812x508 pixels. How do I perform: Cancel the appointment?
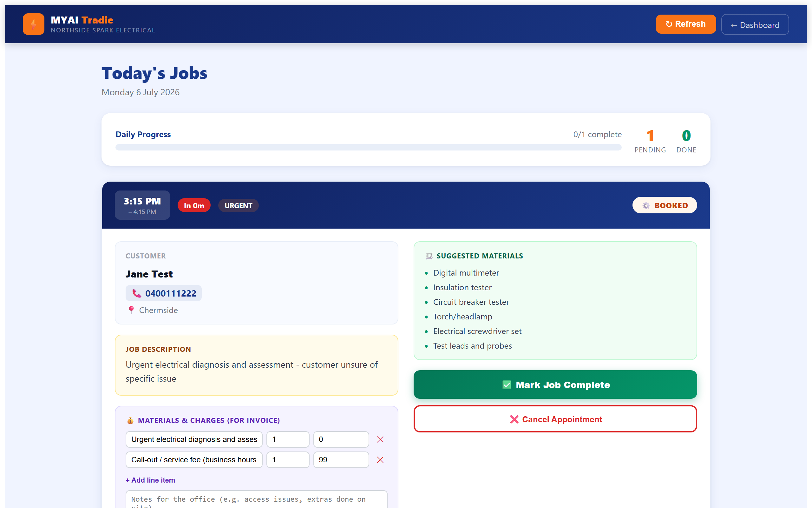555,419
